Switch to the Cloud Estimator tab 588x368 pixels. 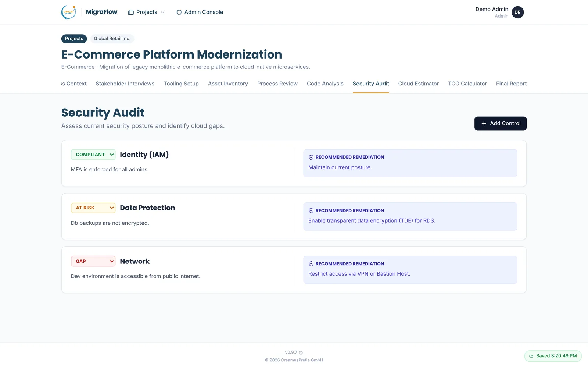(x=419, y=84)
